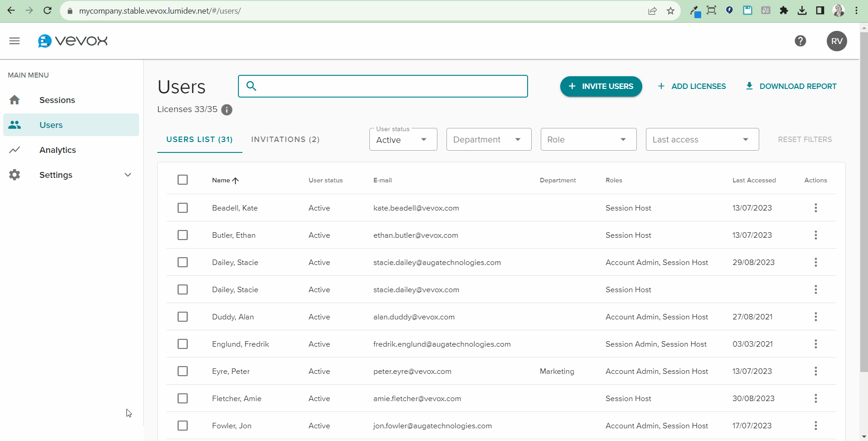868x441 pixels.
Task: Bookmark this page with star icon
Action: (x=670, y=11)
